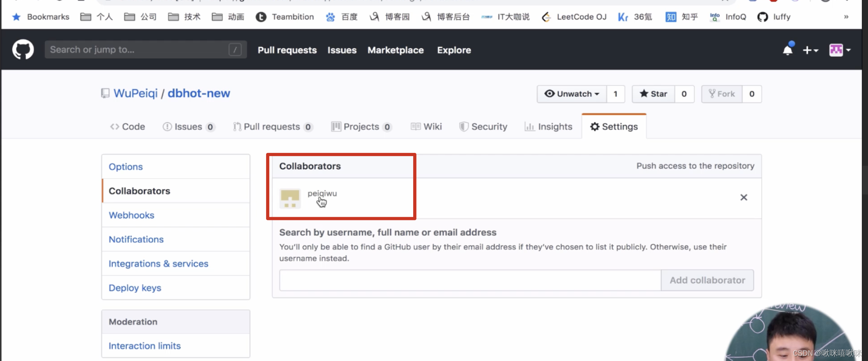Switch to the Insights tab
The width and height of the screenshot is (868, 361).
[x=548, y=127]
